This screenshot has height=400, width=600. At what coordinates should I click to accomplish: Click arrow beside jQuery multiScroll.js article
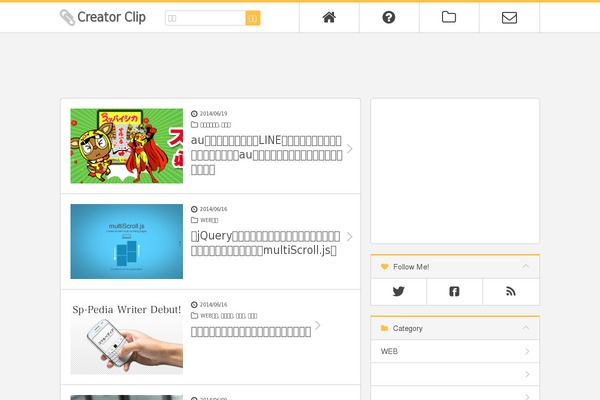349,237
